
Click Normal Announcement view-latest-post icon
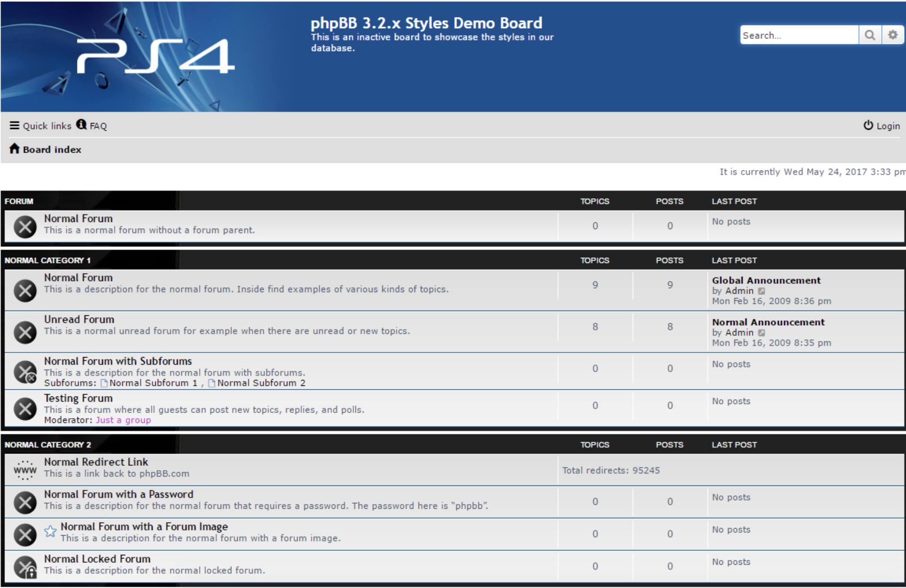761,333
